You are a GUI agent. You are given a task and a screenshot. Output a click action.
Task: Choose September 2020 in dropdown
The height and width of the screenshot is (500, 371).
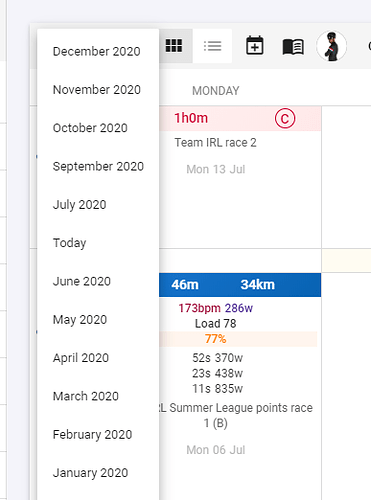[98, 166]
